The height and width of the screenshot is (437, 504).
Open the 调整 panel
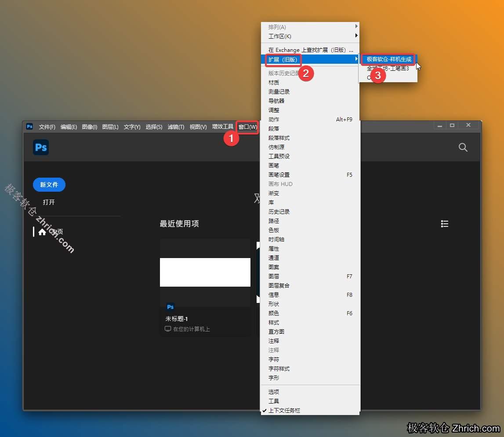(310, 110)
